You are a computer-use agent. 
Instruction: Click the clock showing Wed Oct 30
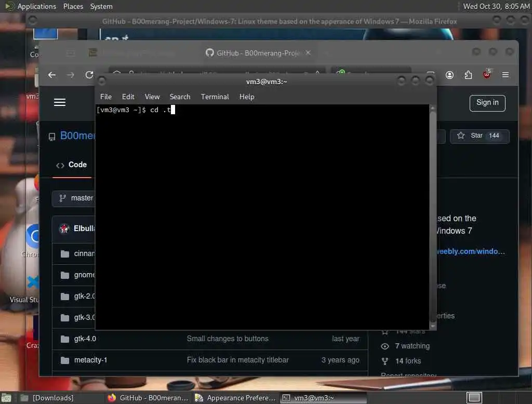496,6
